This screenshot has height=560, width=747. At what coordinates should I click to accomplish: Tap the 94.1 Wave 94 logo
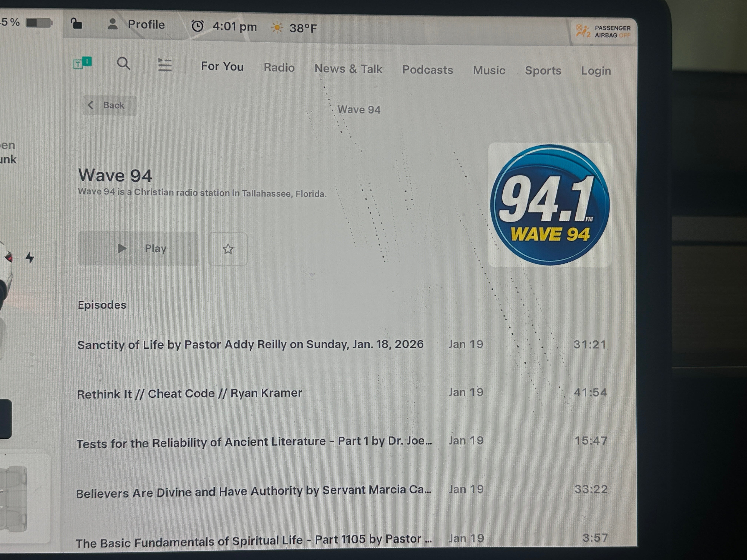tap(550, 205)
